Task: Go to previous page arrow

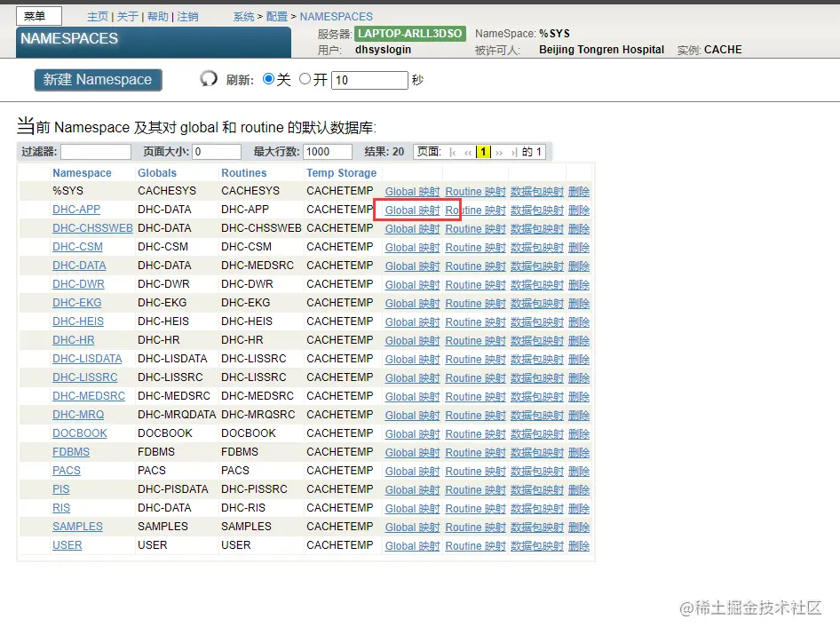Action: [468, 152]
